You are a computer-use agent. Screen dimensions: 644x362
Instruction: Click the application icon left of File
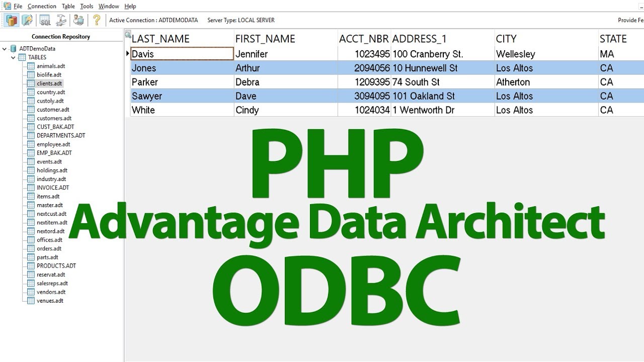coord(7,6)
